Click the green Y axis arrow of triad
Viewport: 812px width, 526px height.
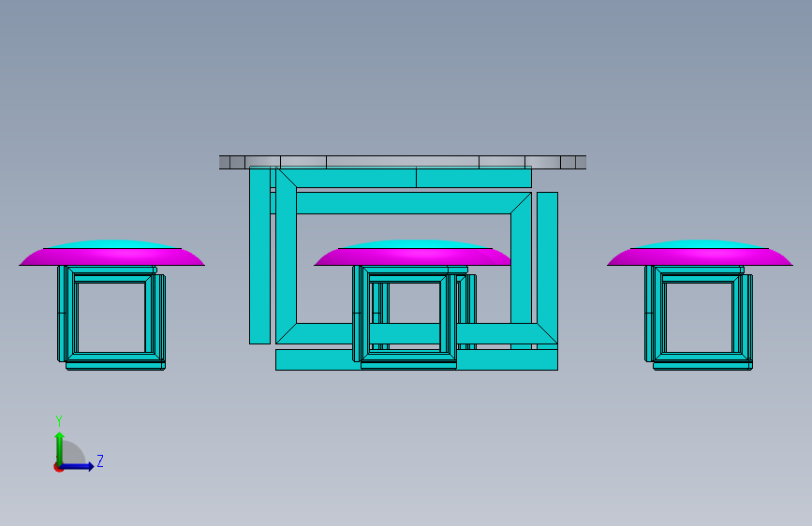point(60,447)
